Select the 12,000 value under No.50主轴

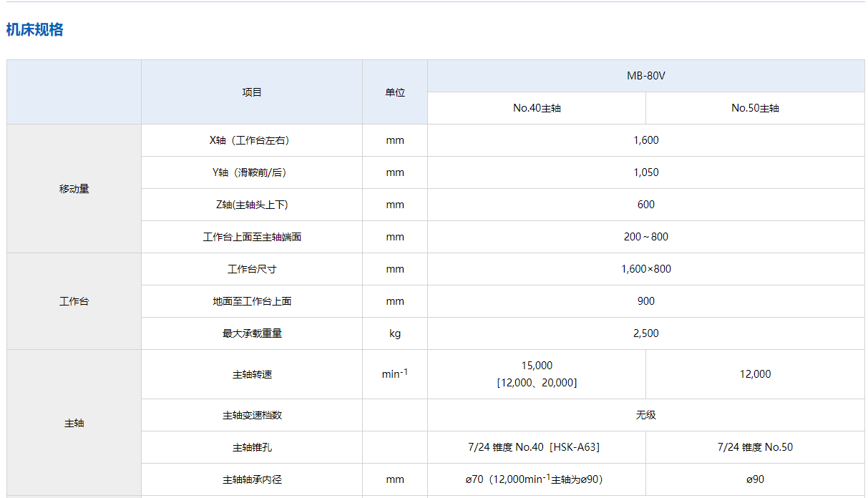click(x=755, y=374)
